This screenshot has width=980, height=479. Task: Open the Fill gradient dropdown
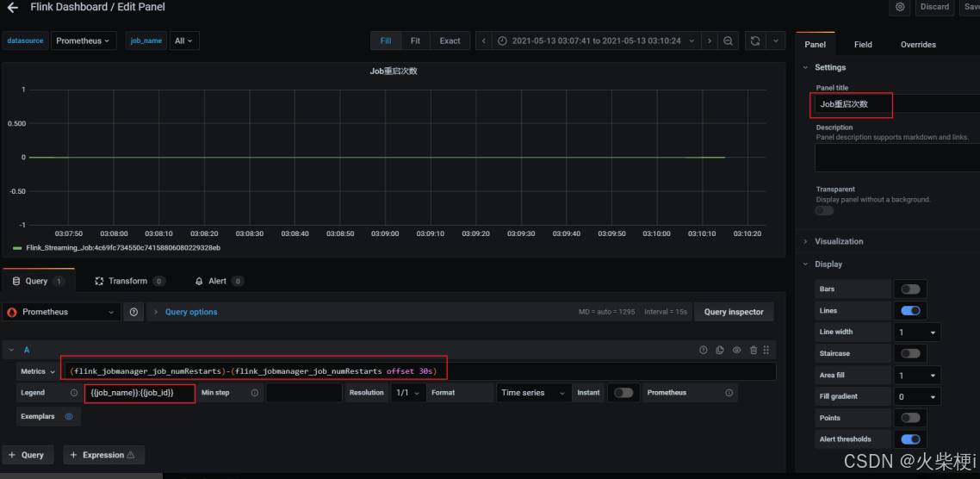pyautogui.click(x=917, y=396)
